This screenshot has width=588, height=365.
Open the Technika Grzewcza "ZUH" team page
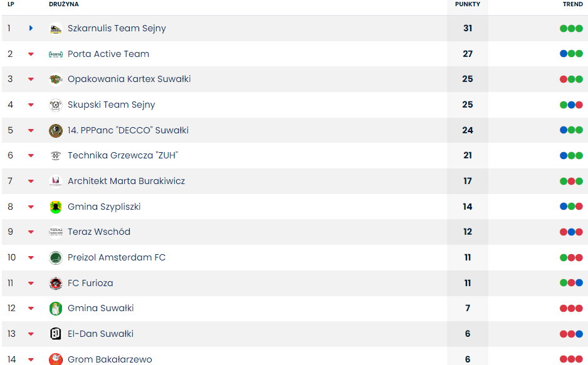click(118, 155)
